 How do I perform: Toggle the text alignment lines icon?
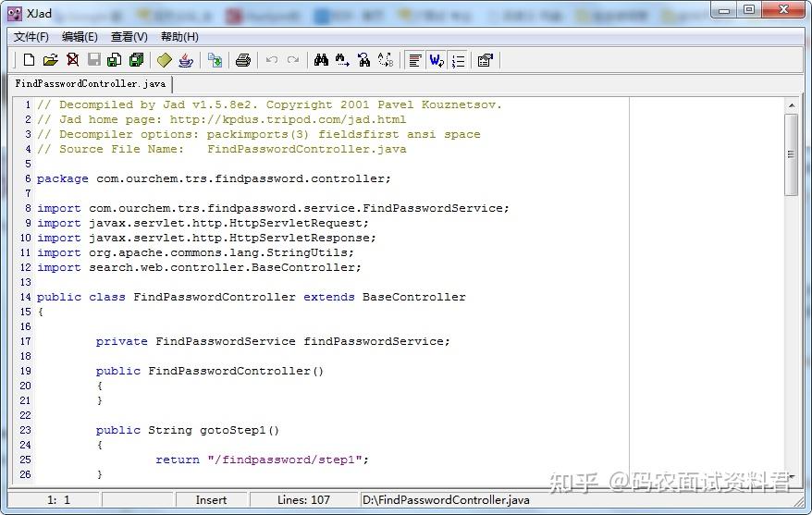415,60
